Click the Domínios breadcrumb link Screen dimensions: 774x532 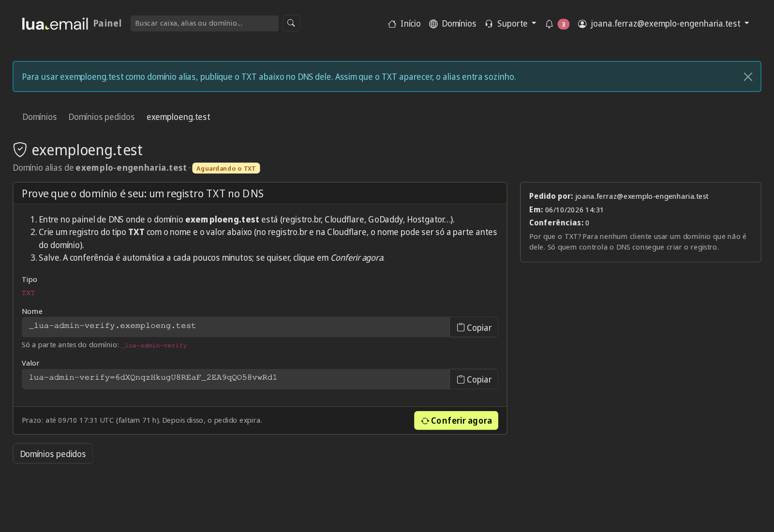point(40,117)
